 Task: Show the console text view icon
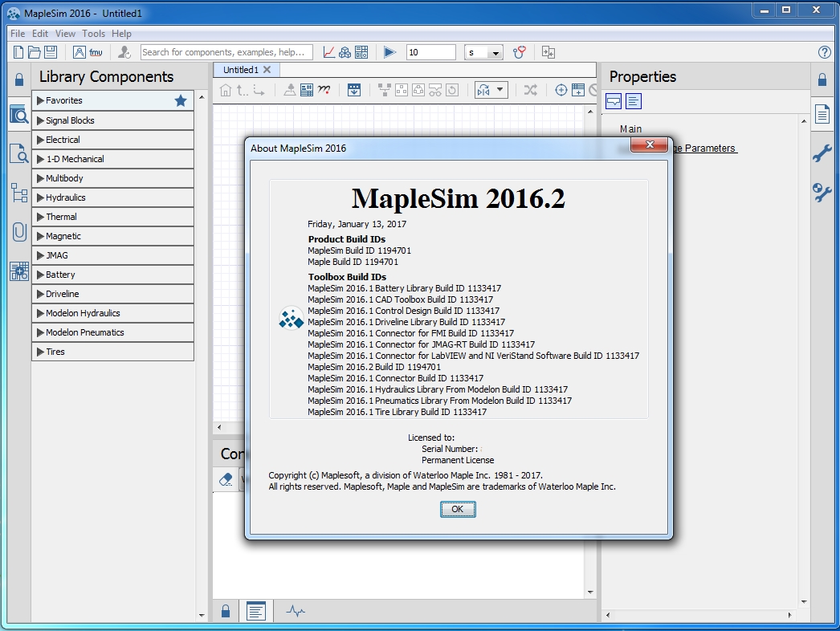click(x=256, y=611)
